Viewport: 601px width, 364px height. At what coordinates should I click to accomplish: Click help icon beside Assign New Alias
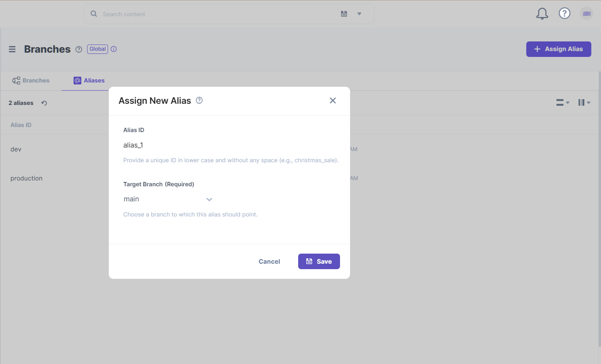pos(199,101)
